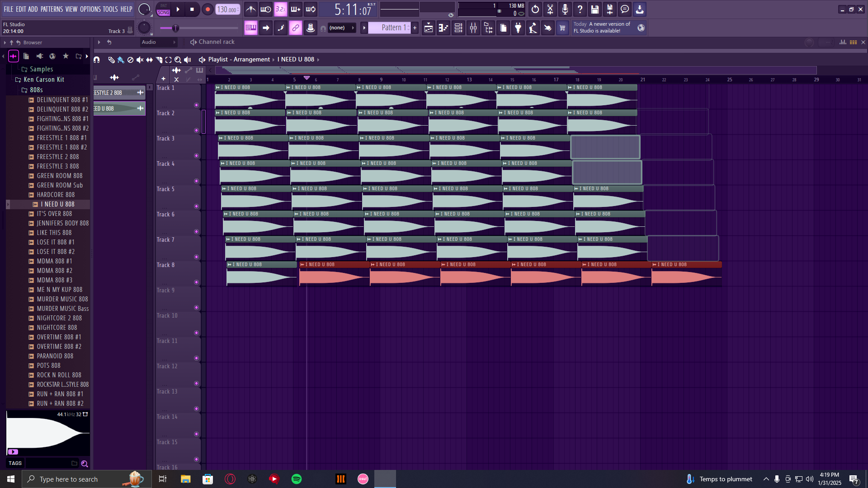Click the cut scissors icon in top toolbar
The image size is (868, 488).
click(550, 9)
